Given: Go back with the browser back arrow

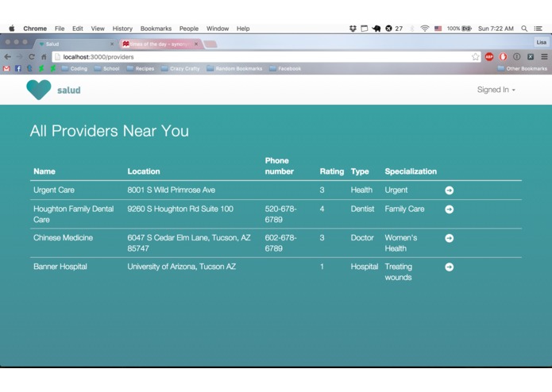Looking at the screenshot, I should point(8,56).
